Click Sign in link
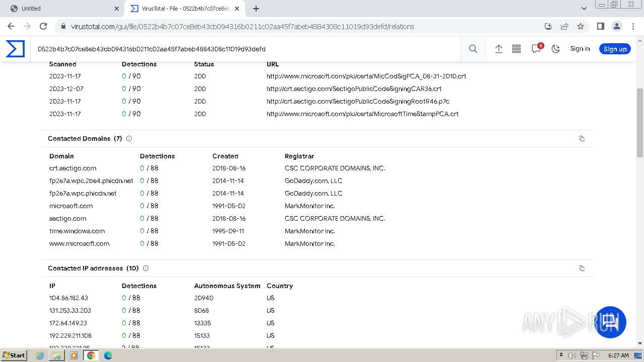The image size is (644, 362). [580, 49]
